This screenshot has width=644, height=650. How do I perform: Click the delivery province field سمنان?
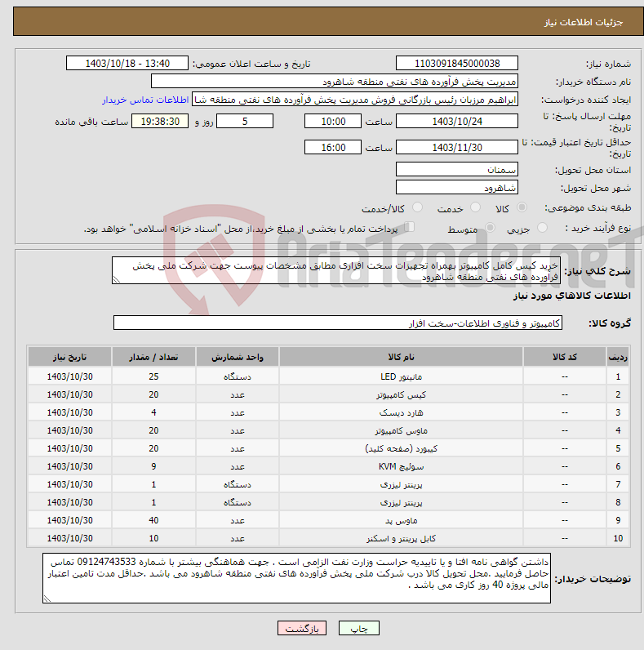click(457, 170)
